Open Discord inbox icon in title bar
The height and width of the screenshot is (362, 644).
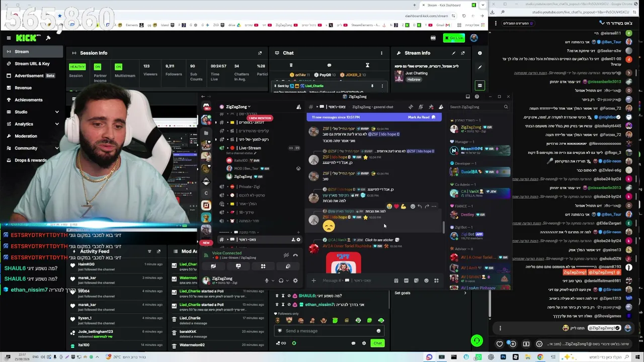click(x=467, y=97)
